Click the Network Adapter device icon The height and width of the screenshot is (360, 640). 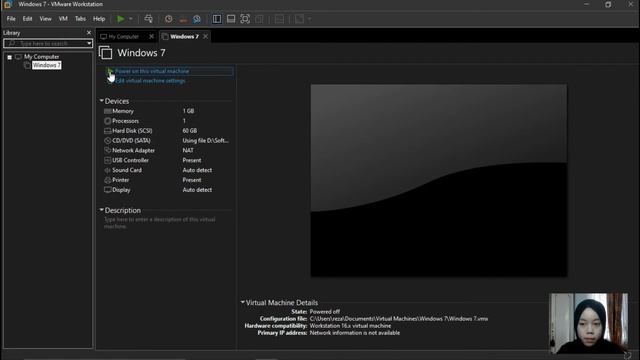(108, 150)
